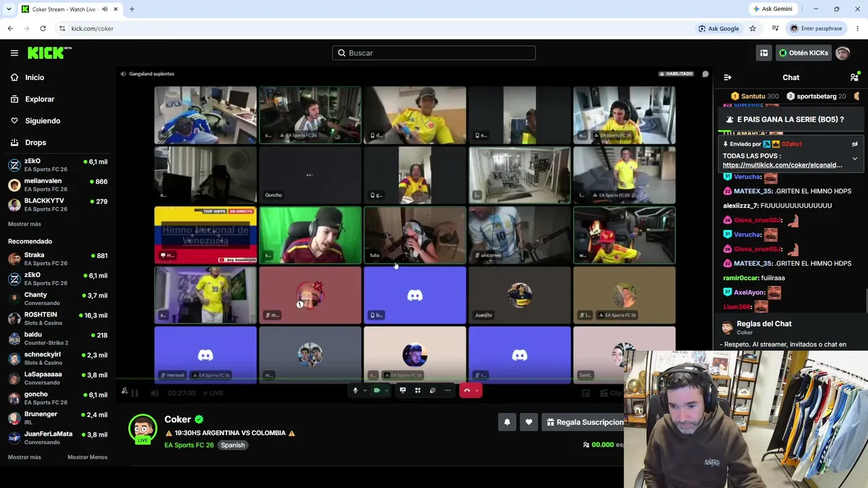Screen dimensions: 868x488
Task: Open the user profile avatar menu
Action: pos(843,53)
